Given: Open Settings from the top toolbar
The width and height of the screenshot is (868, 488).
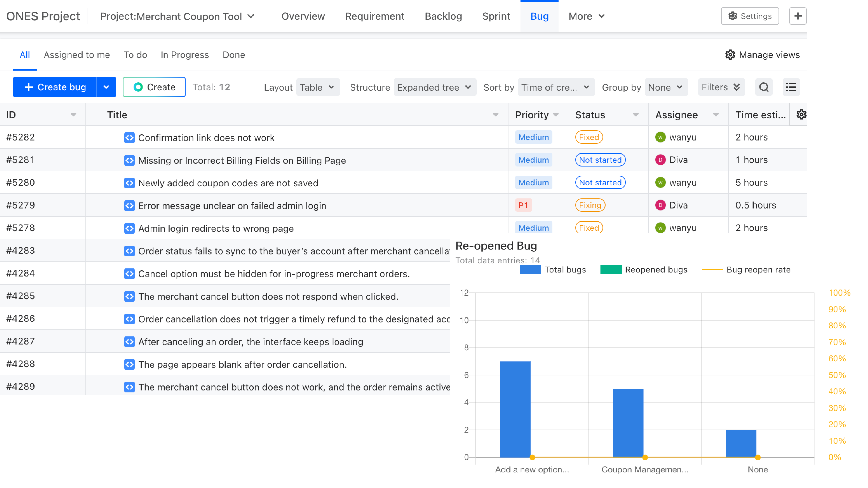Looking at the screenshot, I should 749,16.
